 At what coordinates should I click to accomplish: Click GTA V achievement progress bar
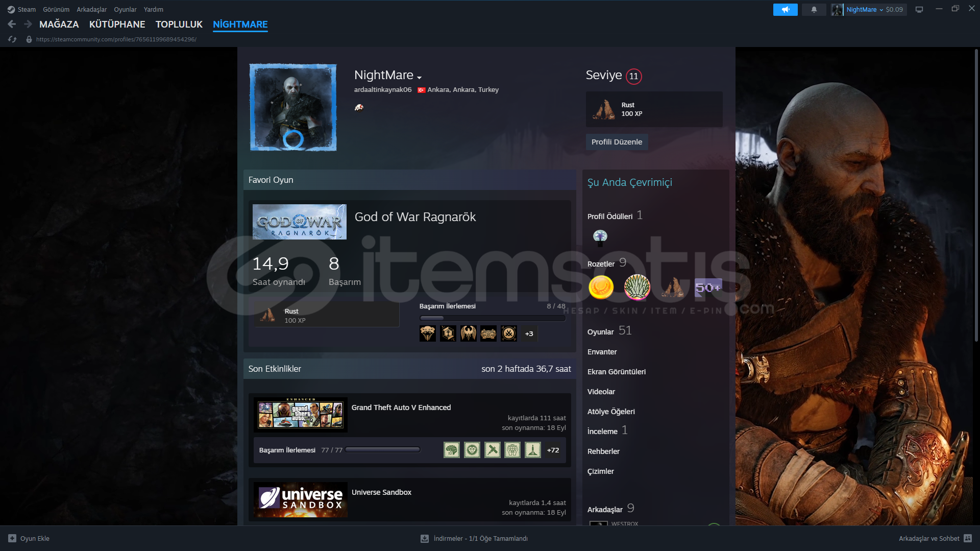coord(383,450)
